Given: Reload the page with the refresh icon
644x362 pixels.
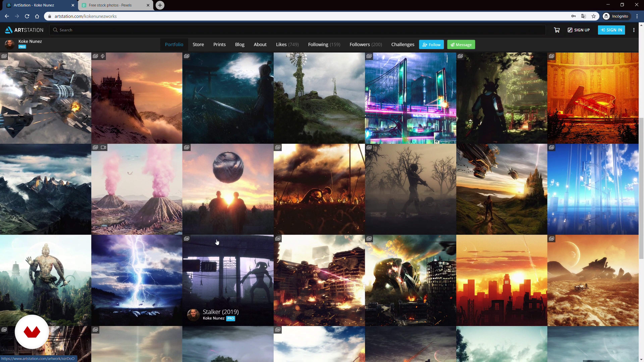Looking at the screenshot, I should click(27, 16).
